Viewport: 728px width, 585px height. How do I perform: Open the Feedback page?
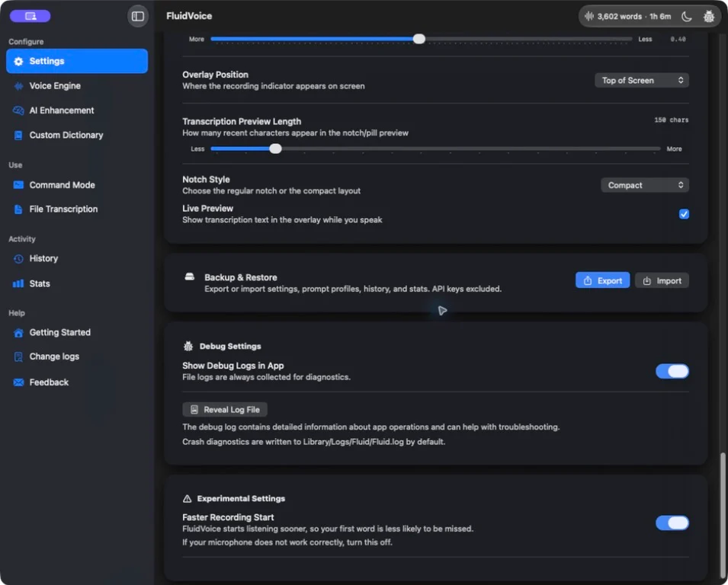tap(77, 382)
